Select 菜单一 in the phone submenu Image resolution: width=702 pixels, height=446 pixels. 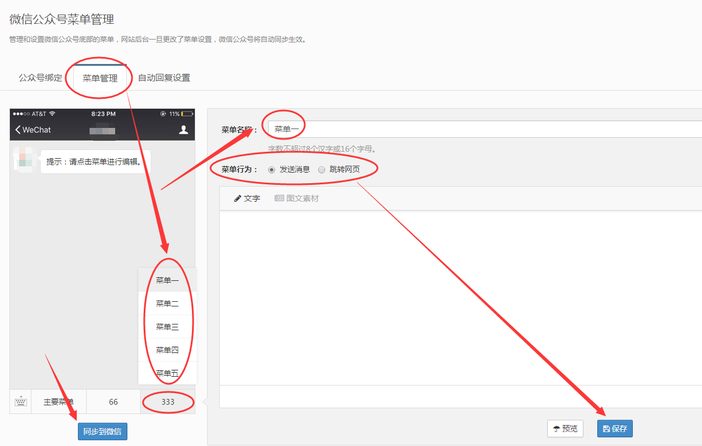pos(167,281)
